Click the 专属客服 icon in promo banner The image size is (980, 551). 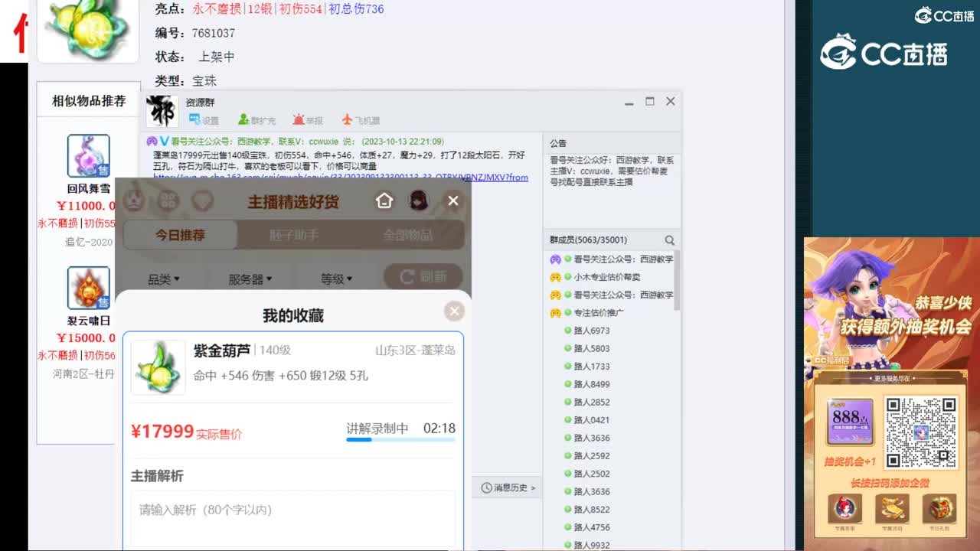click(844, 508)
